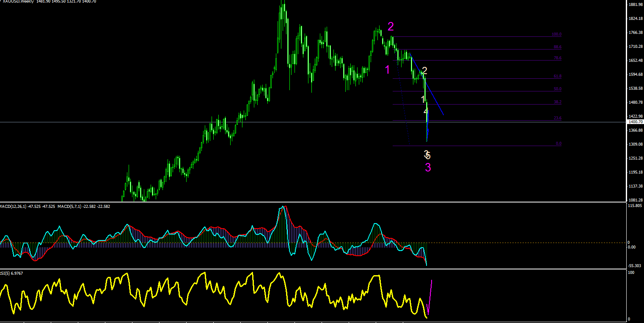The image size is (644, 323).
Task: Click the 1137.38 price axis label
Action: (x=636, y=186)
